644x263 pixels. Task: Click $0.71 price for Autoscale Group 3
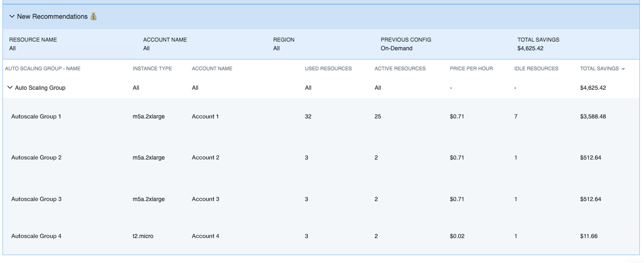(x=457, y=199)
